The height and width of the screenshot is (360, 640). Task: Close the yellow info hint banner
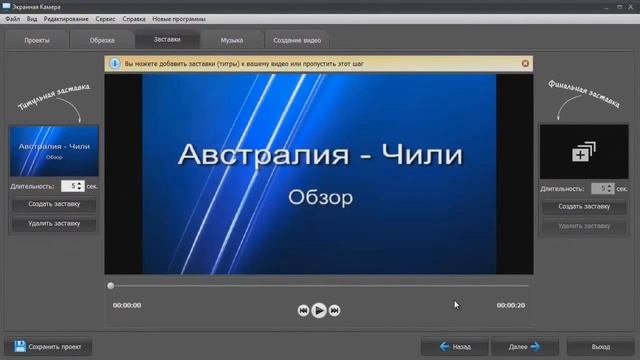pyautogui.click(x=525, y=64)
